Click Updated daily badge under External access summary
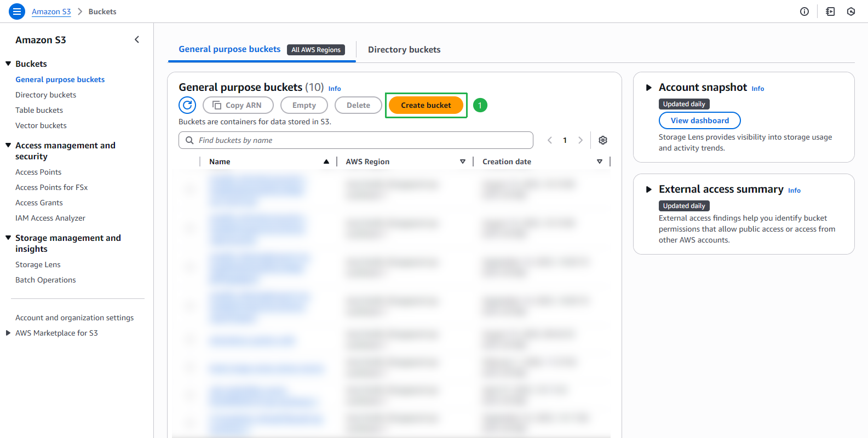 tap(684, 206)
